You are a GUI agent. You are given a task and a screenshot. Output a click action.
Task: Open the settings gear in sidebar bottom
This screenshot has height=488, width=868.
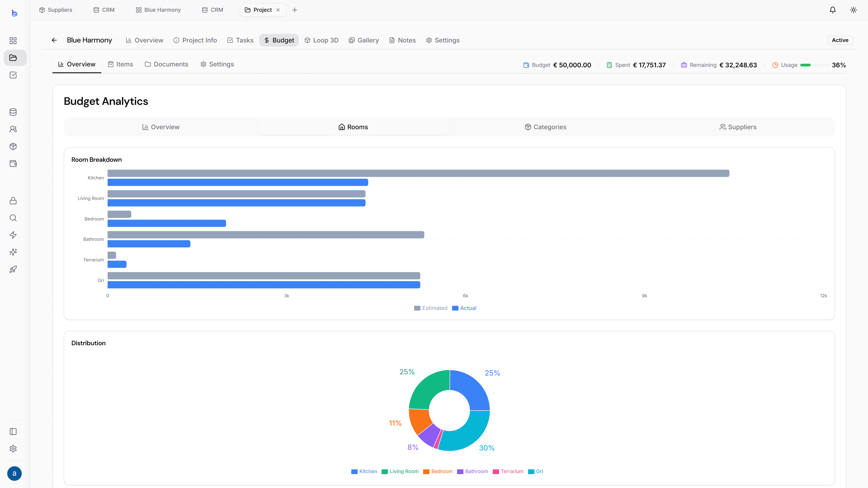(13, 449)
